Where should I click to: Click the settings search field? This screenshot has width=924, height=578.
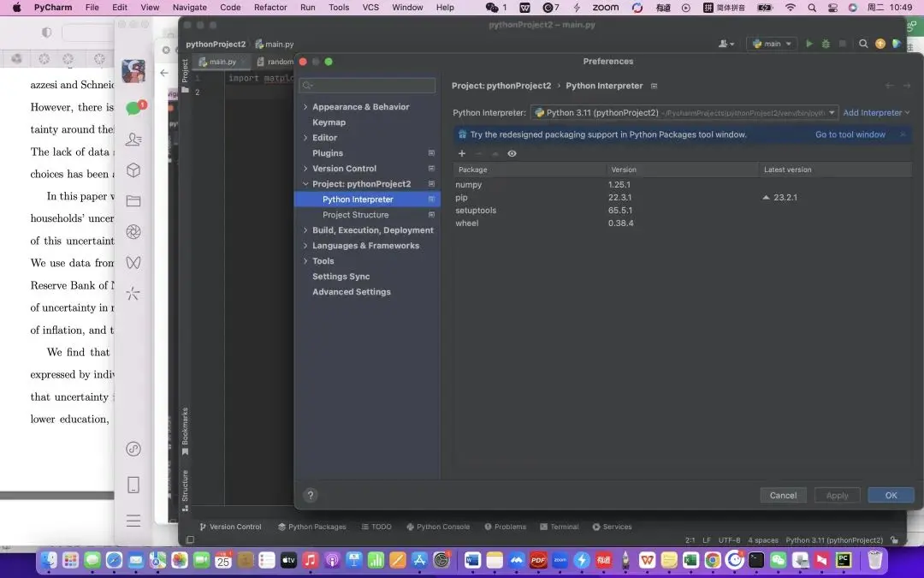point(367,86)
